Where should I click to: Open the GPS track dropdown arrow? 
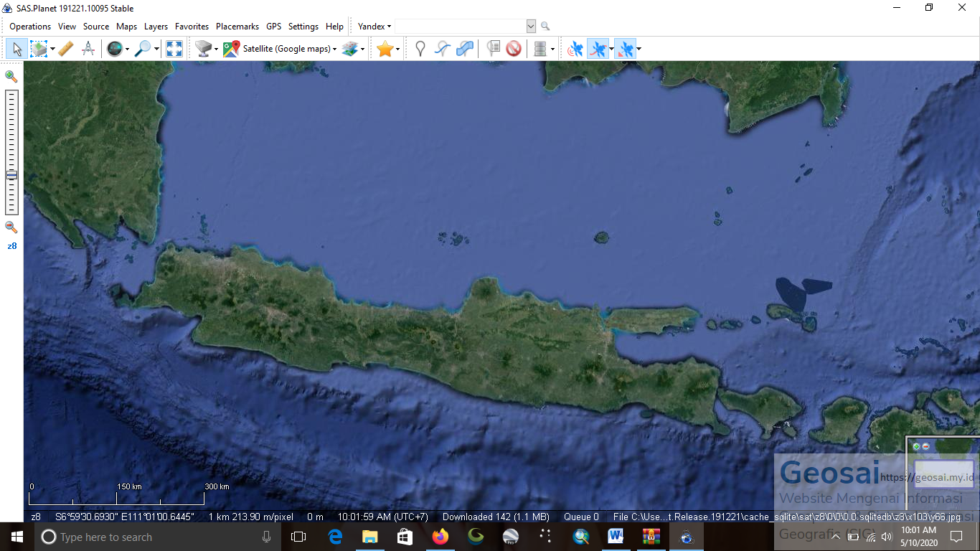(x=611, y=50)
